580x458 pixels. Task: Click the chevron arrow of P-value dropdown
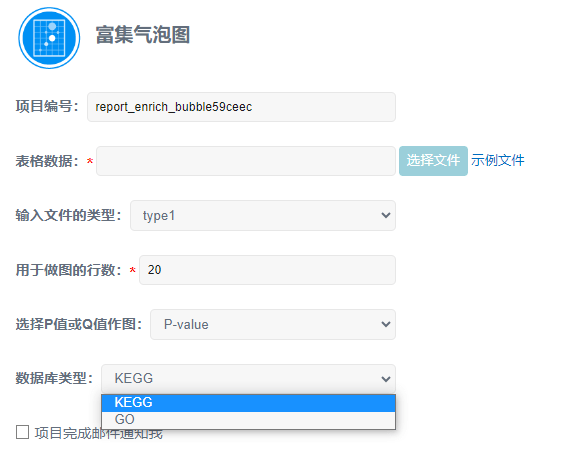pyautogui.click(x=386, y=324)
